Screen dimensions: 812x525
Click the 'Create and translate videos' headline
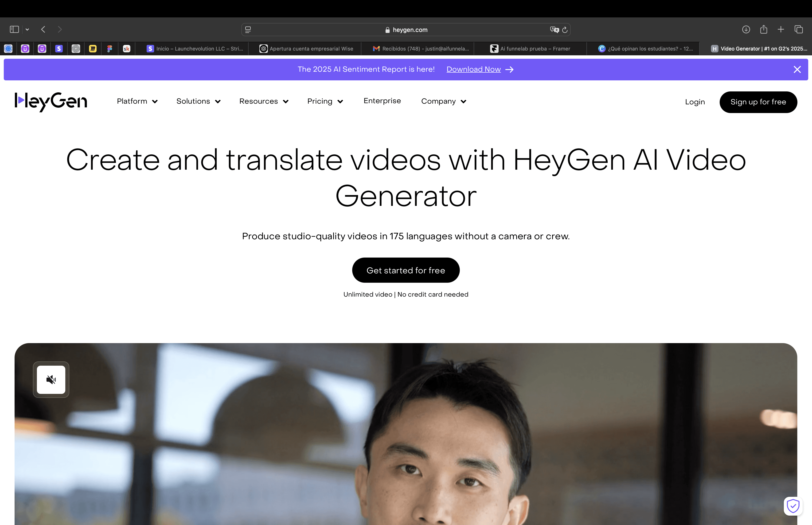point(406,178)
